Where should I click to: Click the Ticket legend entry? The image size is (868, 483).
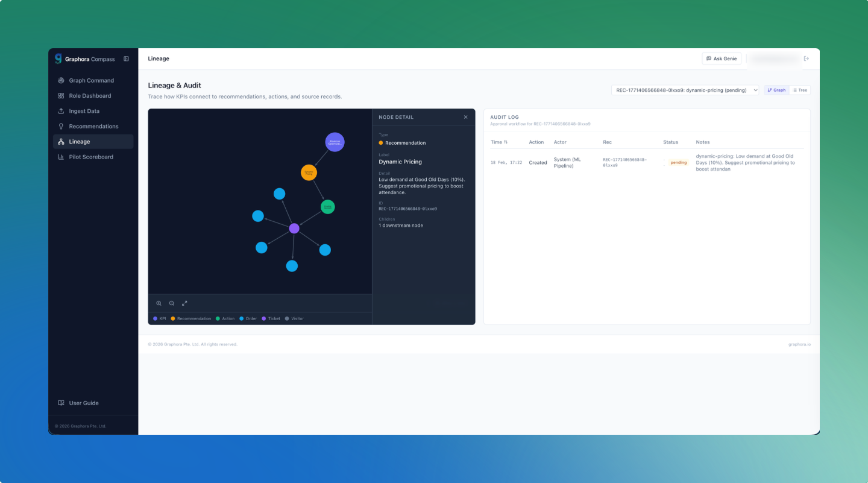click(x=271, y=318)
